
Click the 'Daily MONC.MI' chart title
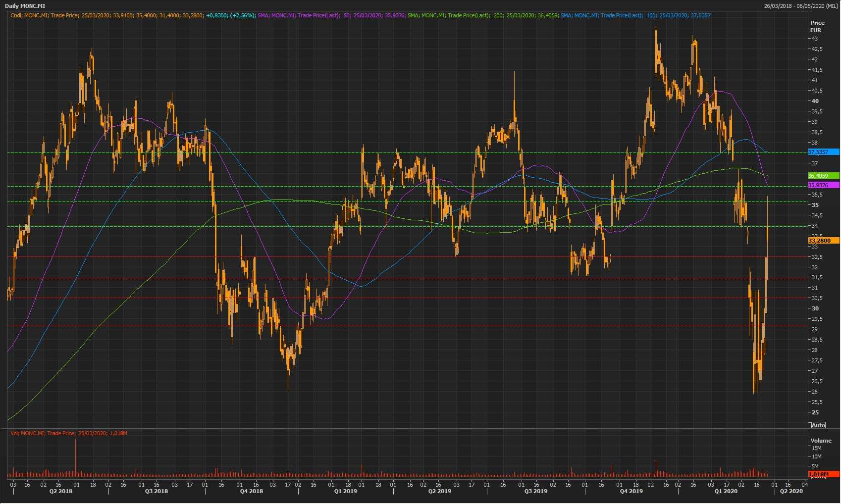coord(25,6)
